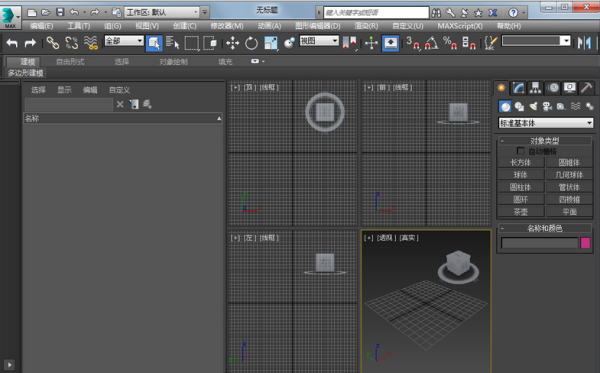600x373 pixels.
Task: Click the 球体 button
Action: pyautogui.click(x=520, y=175)
